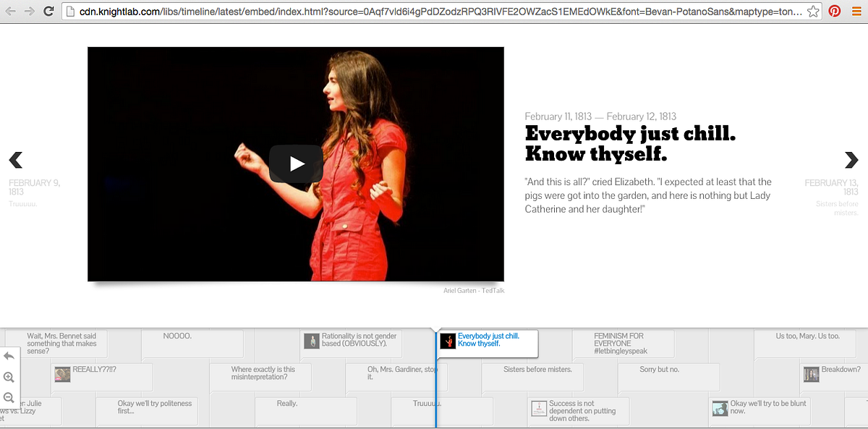Click 'February 13, 1813' next slide label
The height and width of the screenshot is (429, 868).
tap(832, 187)
